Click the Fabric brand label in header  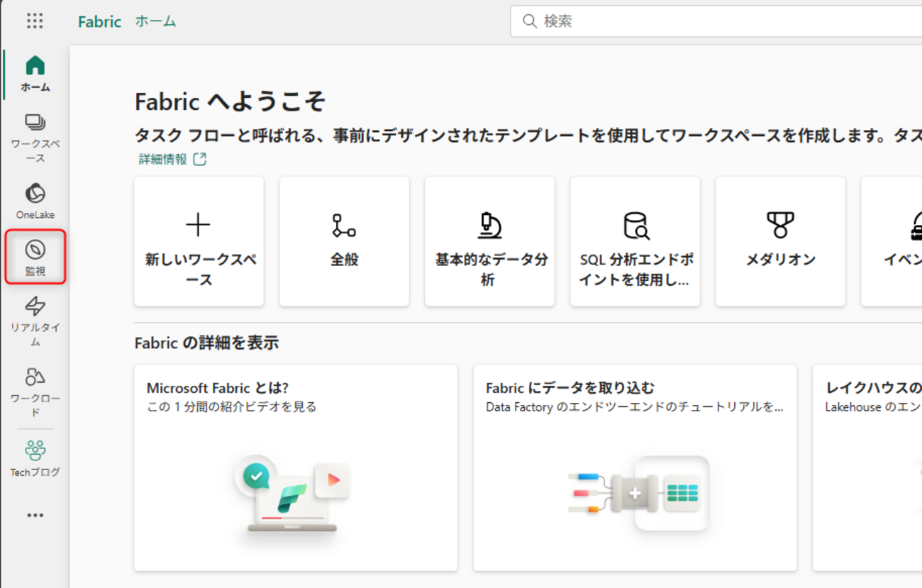tap(99, 21)
